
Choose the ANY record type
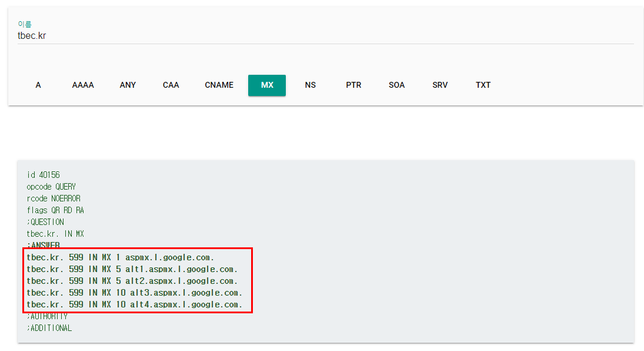128,85
